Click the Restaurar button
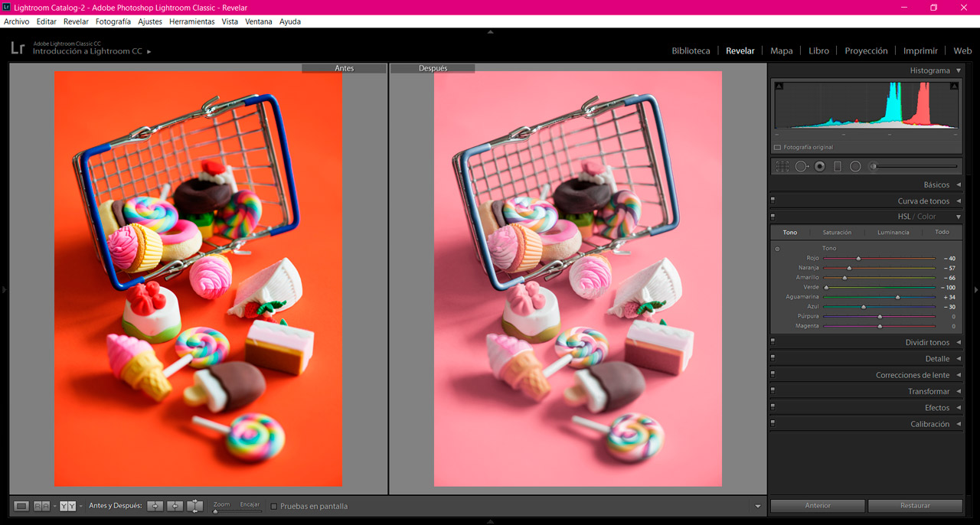Viewport: 980px width, 525px height. coord(915,506)
